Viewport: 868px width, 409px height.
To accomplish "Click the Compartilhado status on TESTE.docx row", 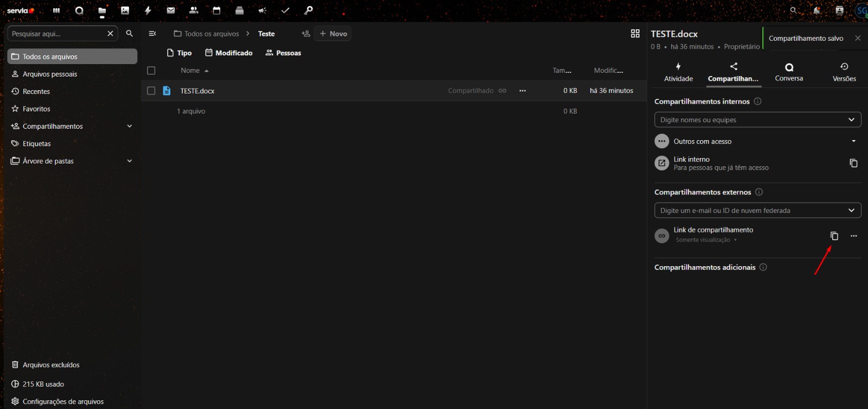I will coord(477,91).
